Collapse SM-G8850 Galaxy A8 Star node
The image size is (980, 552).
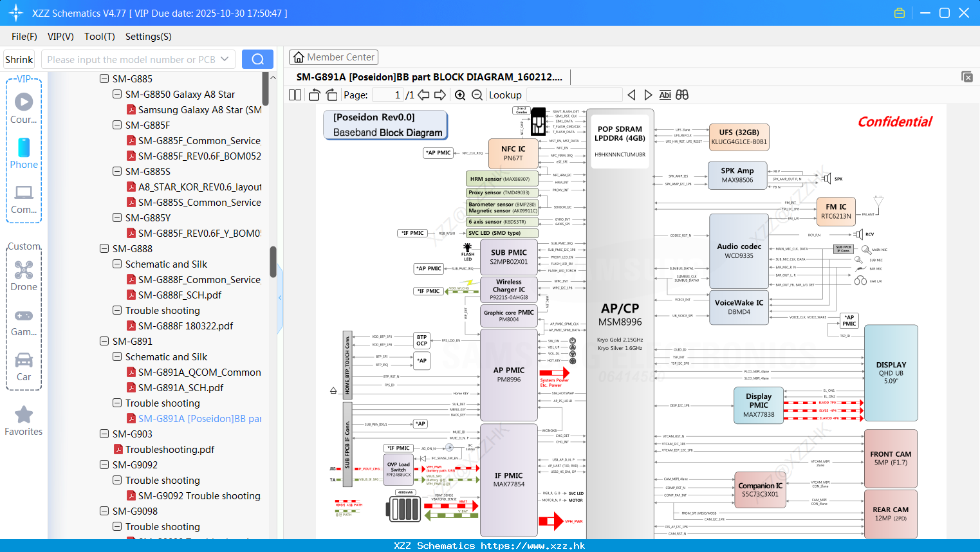(117, 94)
